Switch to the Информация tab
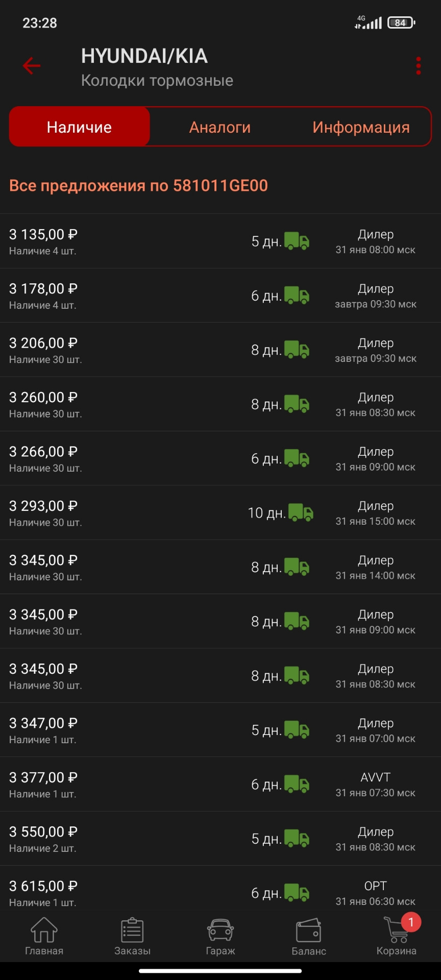Screen dimensions: 441x980 [x=361, y=127]
